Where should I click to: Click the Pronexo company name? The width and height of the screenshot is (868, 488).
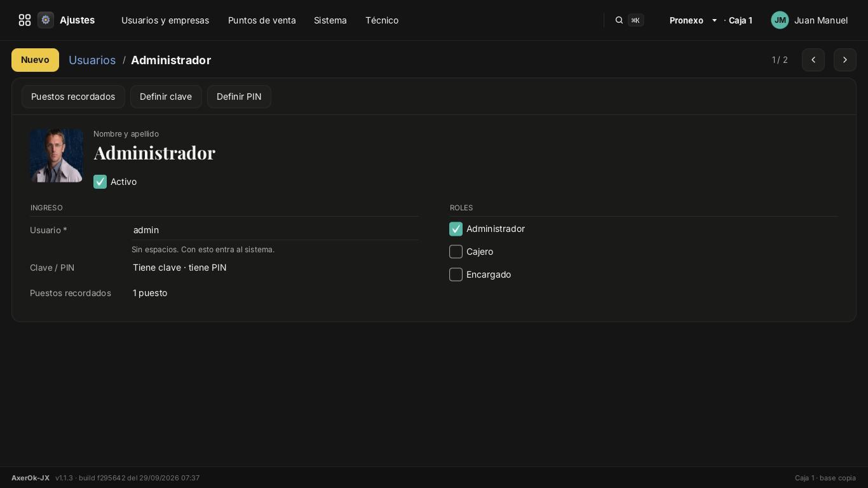686,20
